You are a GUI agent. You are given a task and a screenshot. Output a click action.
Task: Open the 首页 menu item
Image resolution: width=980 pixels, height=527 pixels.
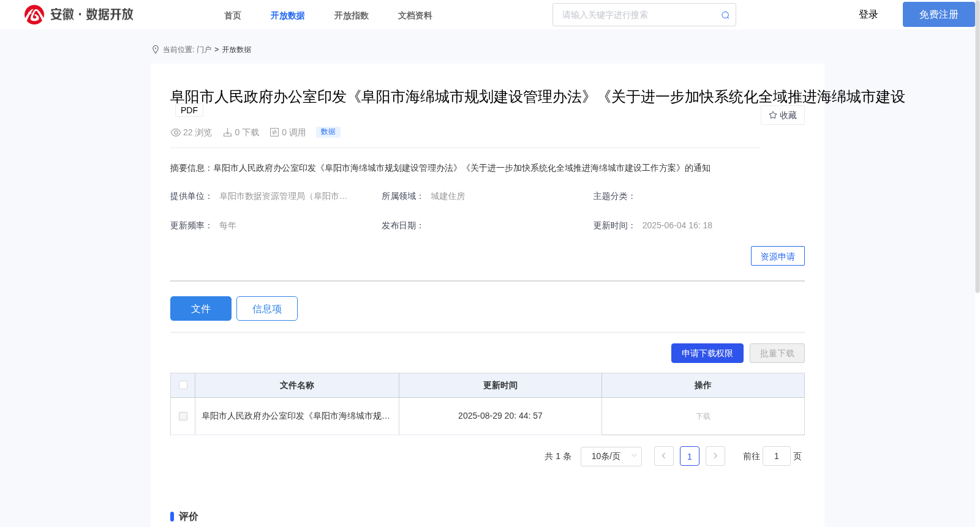233,15
